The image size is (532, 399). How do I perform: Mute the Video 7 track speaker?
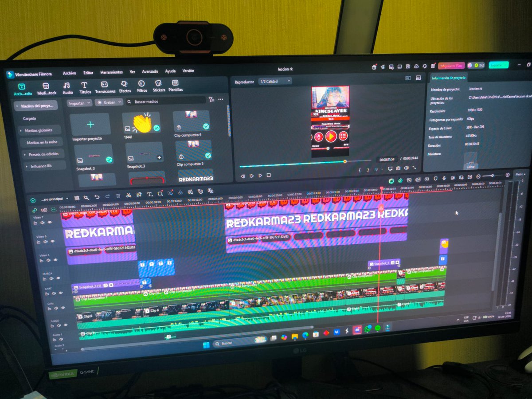(42, 223)
